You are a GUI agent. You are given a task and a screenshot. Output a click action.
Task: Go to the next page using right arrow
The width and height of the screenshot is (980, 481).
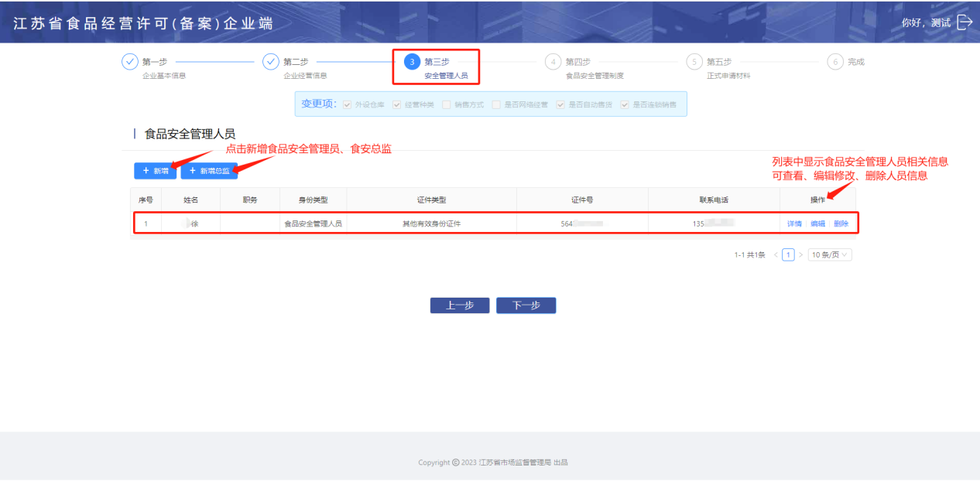(x=800, y=255)
